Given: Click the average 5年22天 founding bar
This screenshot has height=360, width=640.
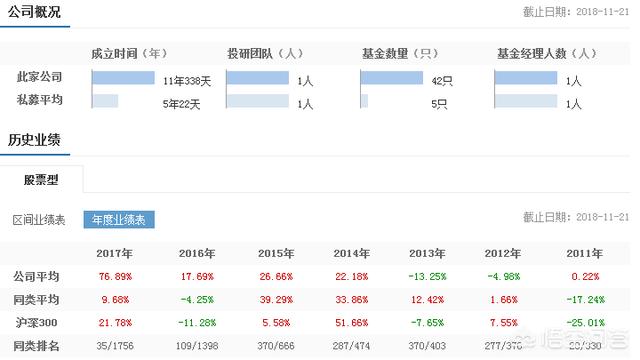Looking at the screenshot, I should pyautogui.click(x=105, y=101).
